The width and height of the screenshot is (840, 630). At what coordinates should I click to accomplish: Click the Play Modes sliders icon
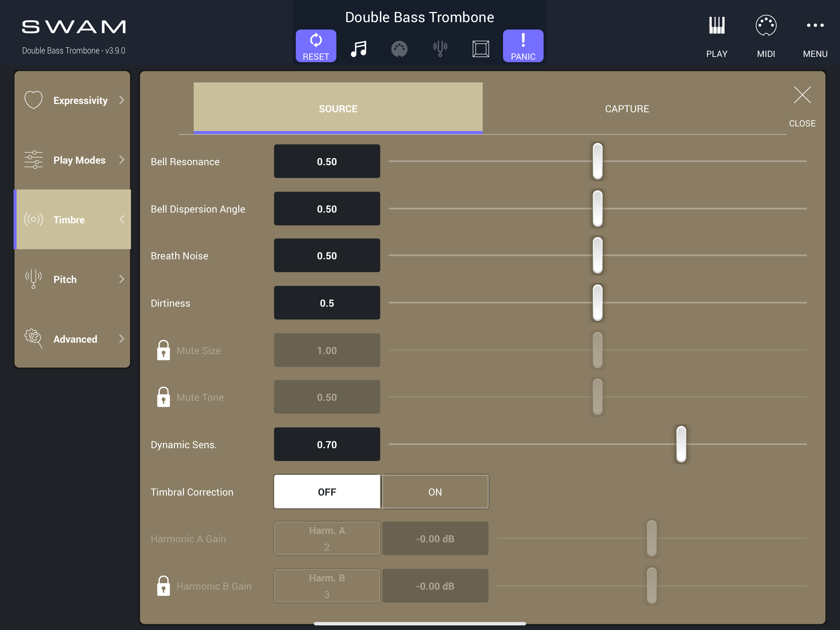coord(34,160)
